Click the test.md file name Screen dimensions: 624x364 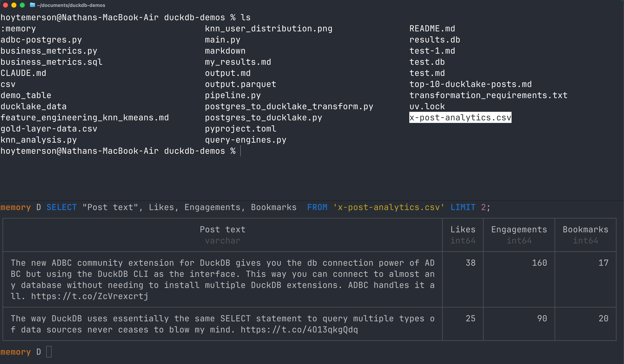pos(427,73)
